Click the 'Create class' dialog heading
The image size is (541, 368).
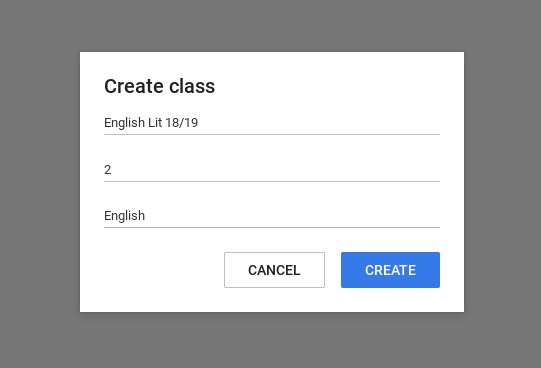[x=159, y=86]
